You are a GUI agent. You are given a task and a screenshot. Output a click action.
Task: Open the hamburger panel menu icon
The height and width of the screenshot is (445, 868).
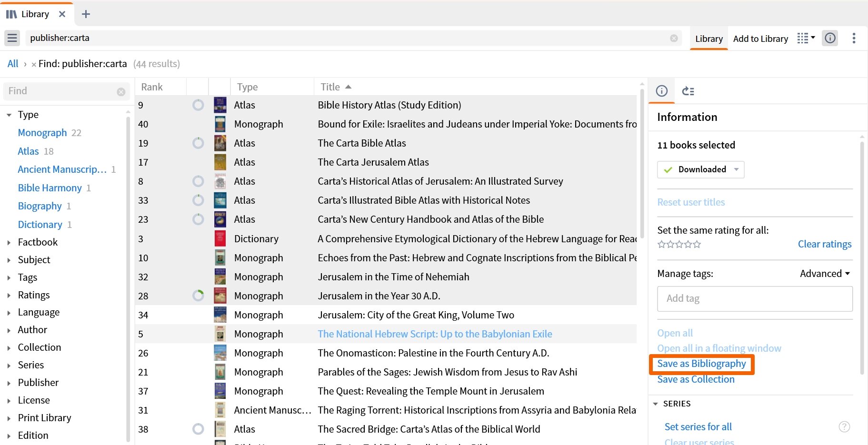(12, 38)
